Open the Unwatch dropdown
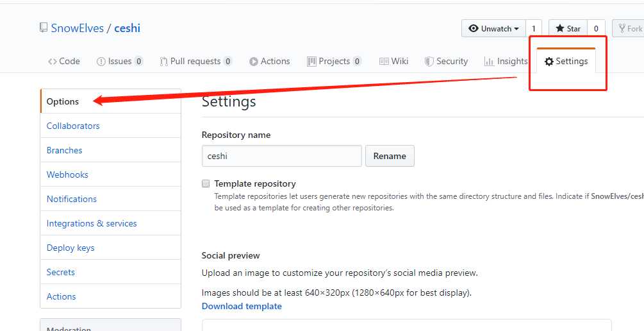This screenshot has height=331, width=644. pos(493,28)
